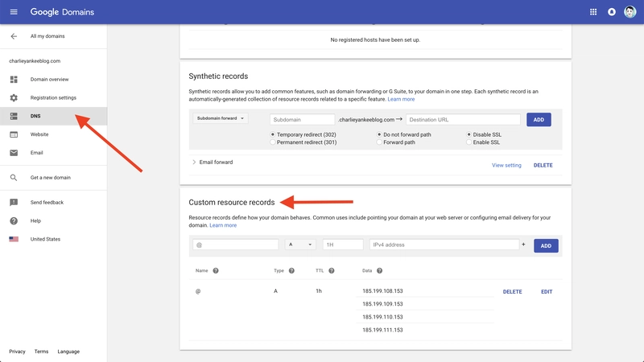
Task: Open the Terms link
Action: (x=42, y=352)
